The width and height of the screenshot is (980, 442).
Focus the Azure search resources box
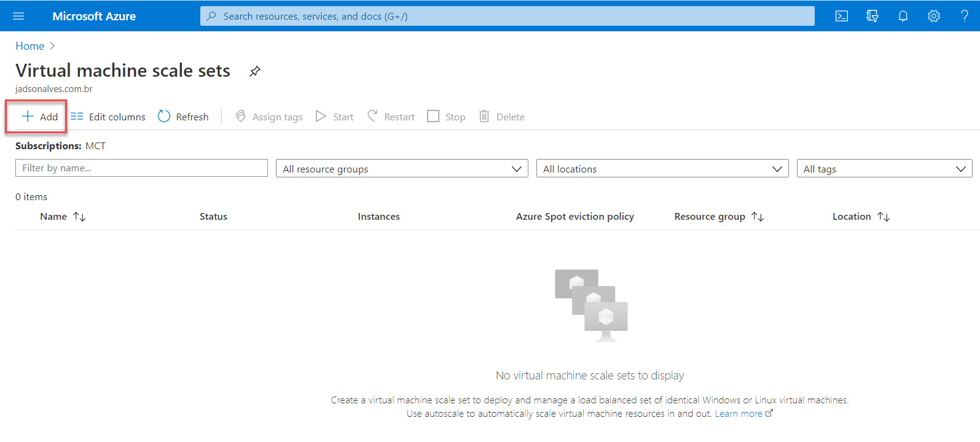pos(507,16)
